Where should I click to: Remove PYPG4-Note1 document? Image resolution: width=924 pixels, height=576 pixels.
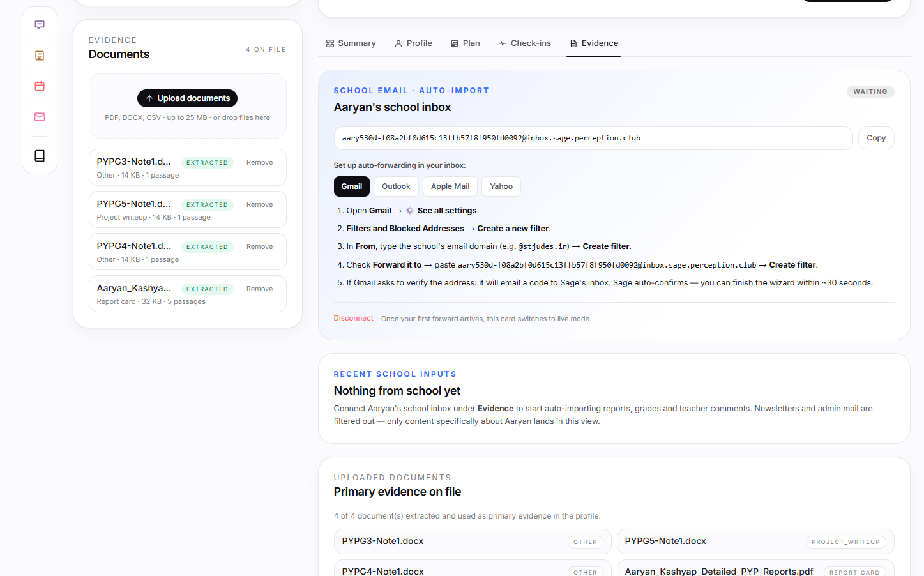point(259,246)
